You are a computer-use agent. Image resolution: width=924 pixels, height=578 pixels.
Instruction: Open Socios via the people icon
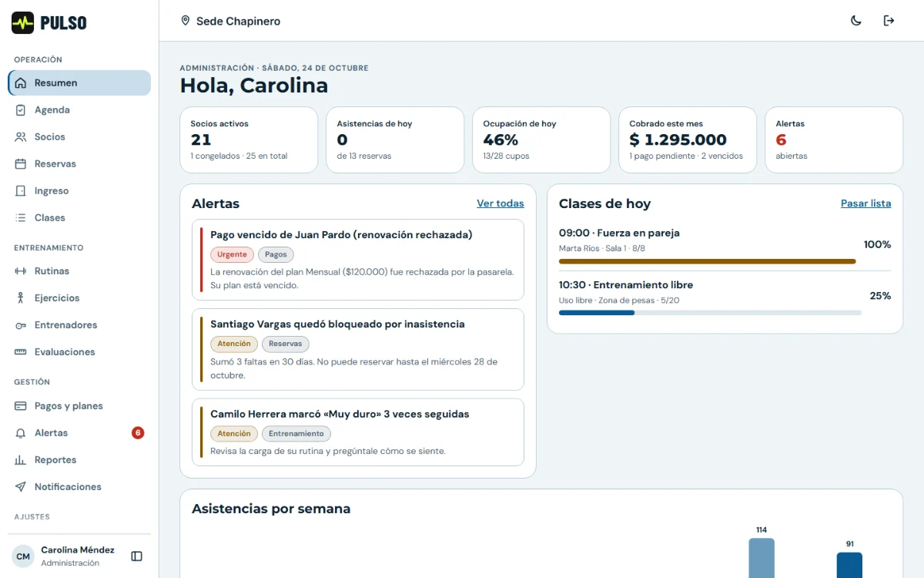point(21,137)
